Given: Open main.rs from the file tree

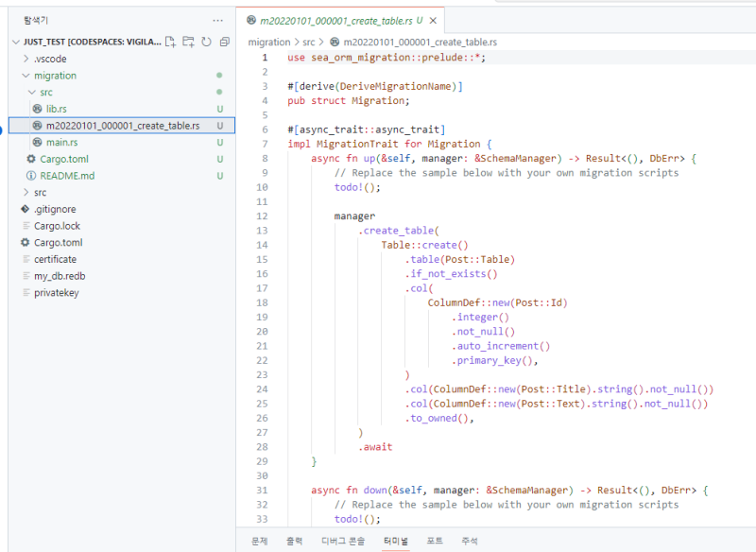Looking at the screenshot, I should 61,142.
